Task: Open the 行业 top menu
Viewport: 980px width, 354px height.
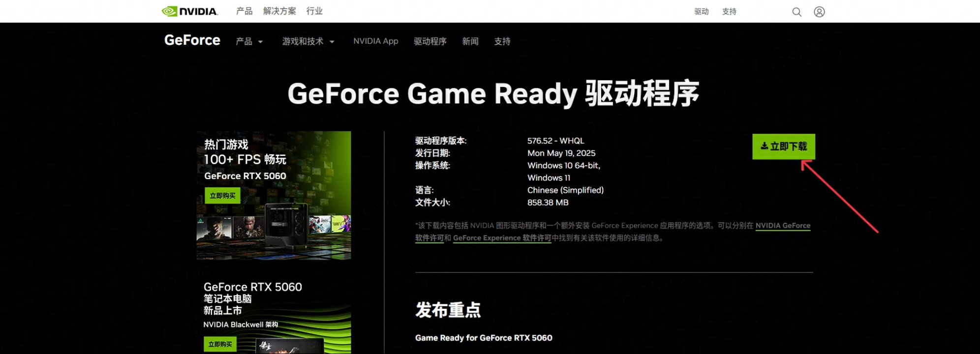Action: [x=314, y=11]
